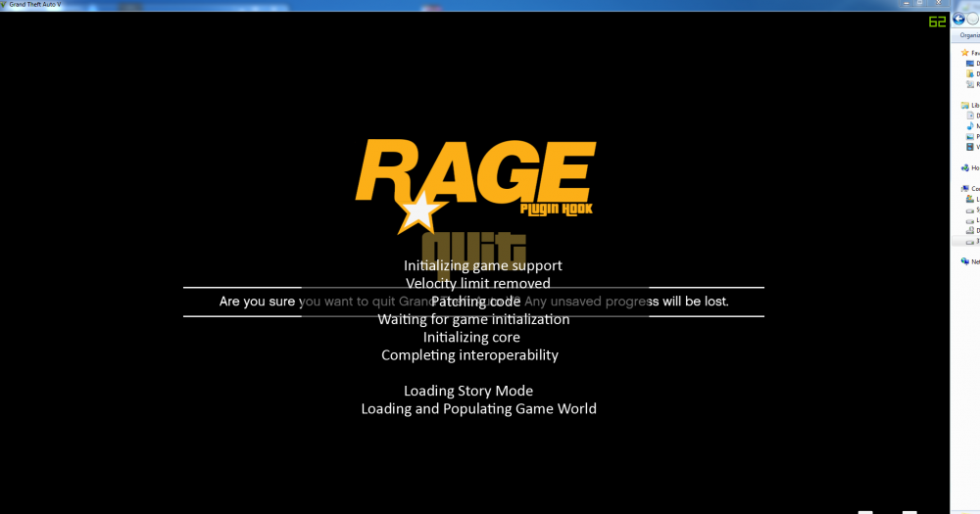The image size is (980, 514).
Task: Click the Explorer forward navigation button
Action: (x=973, y=19)
